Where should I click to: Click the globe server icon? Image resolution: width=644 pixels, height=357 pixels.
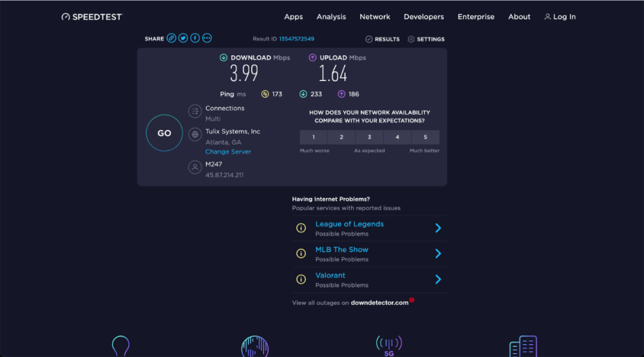(194, 135)
